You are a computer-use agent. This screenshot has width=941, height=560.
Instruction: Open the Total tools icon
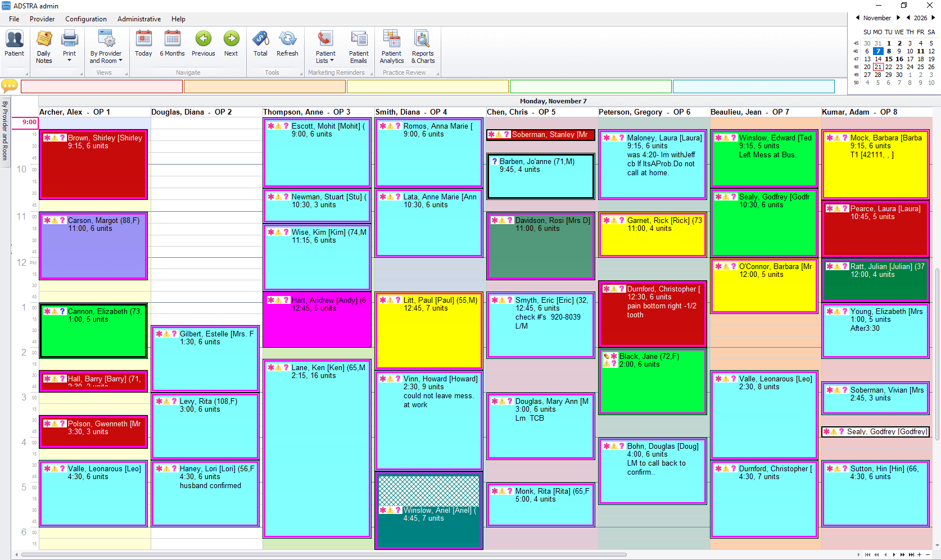[260, 44]
